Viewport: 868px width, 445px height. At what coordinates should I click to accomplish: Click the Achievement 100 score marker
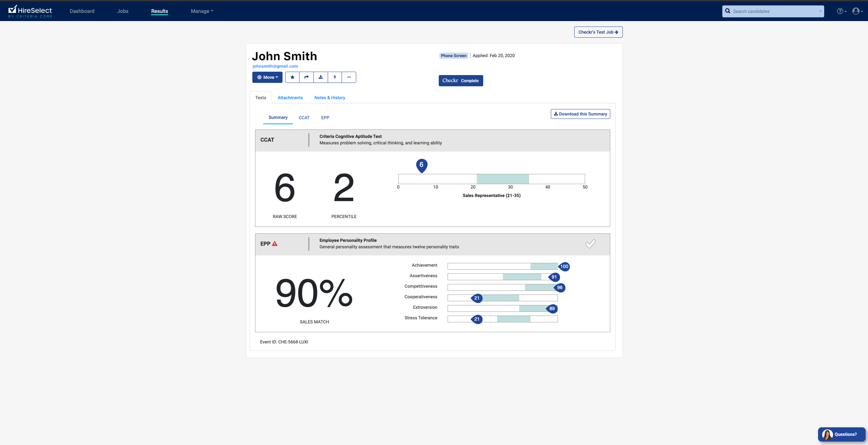pyautogui.click(x=564, y=266)
